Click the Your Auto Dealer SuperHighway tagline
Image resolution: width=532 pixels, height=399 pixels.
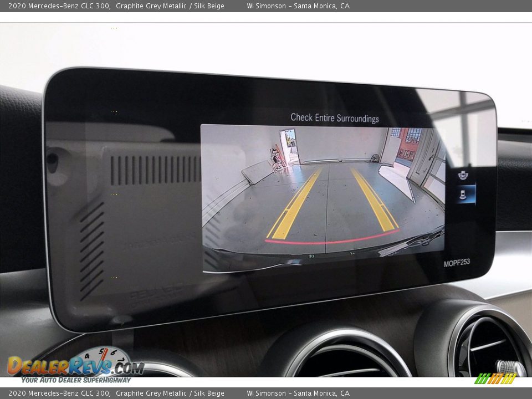click(76, 380)
